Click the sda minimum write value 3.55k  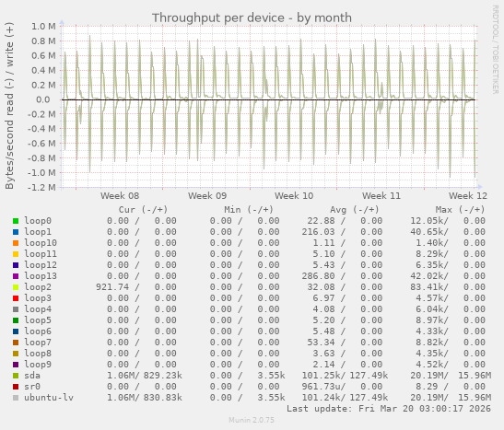[x=271, y=376]
